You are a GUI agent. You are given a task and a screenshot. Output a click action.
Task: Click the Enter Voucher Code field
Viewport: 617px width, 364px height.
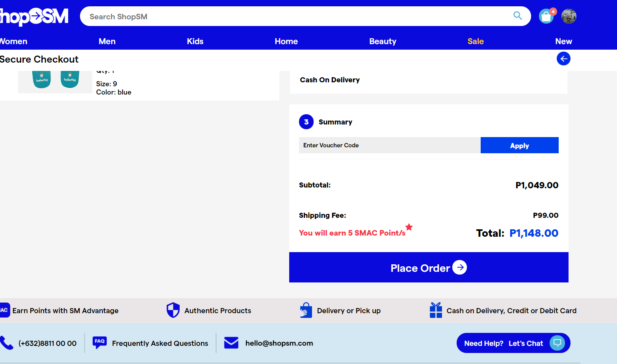click(x=390, y=145)
